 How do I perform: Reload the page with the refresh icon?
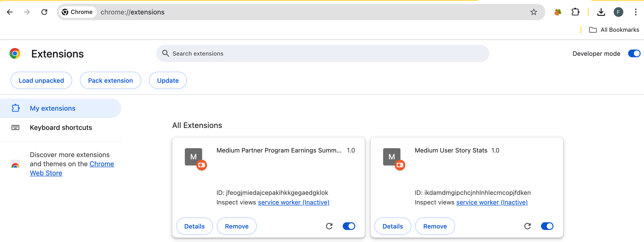pyautogui.click(x=44, y=12)
